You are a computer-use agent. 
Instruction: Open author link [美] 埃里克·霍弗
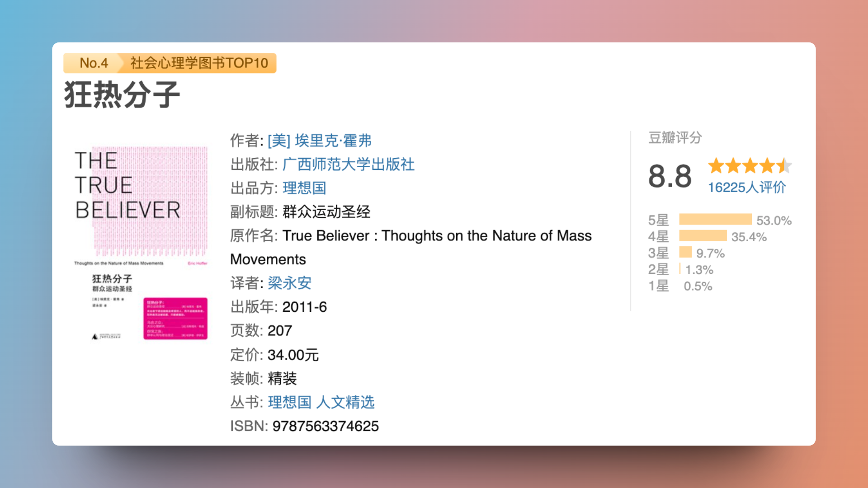pyautogui.click(x=319, y=141)
